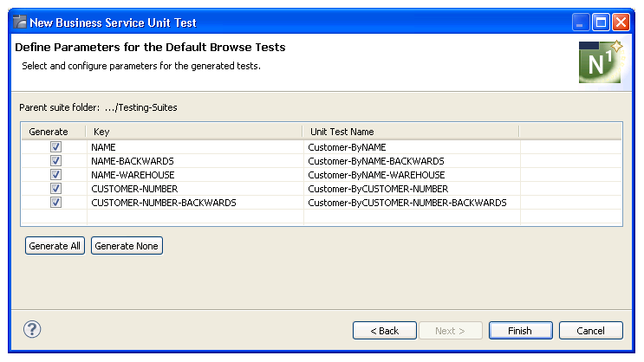644x362 pixels.
Task: Click the title bar application icon
Action: click(x=20, y=22)
